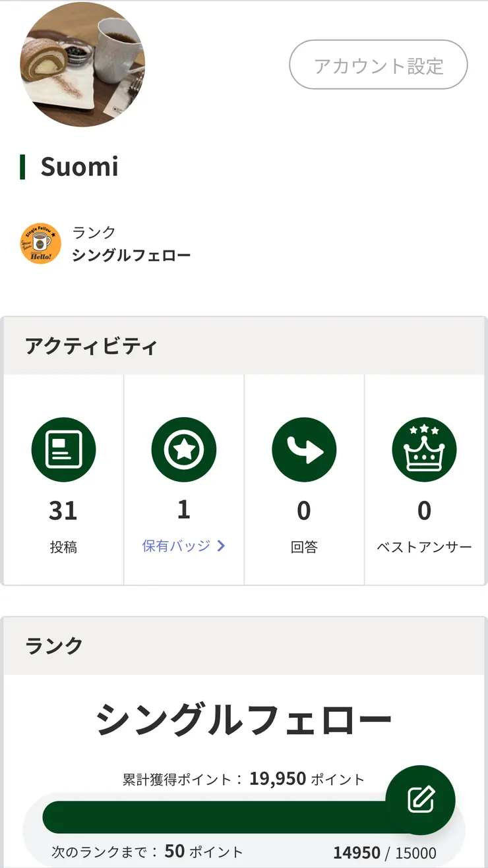Select the 投稿 count showing 31

63,511
